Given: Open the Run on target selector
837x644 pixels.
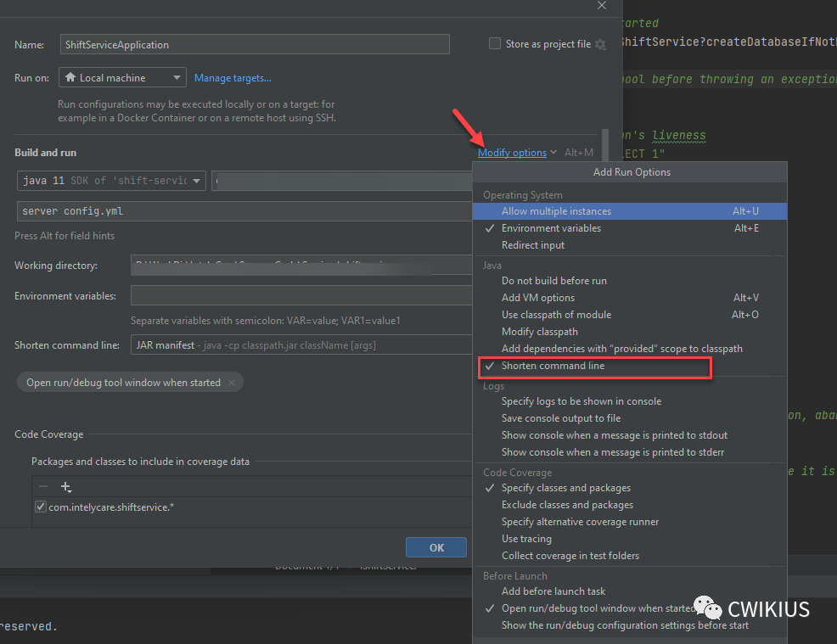Looking at the screenshot, I should [179, 76].
